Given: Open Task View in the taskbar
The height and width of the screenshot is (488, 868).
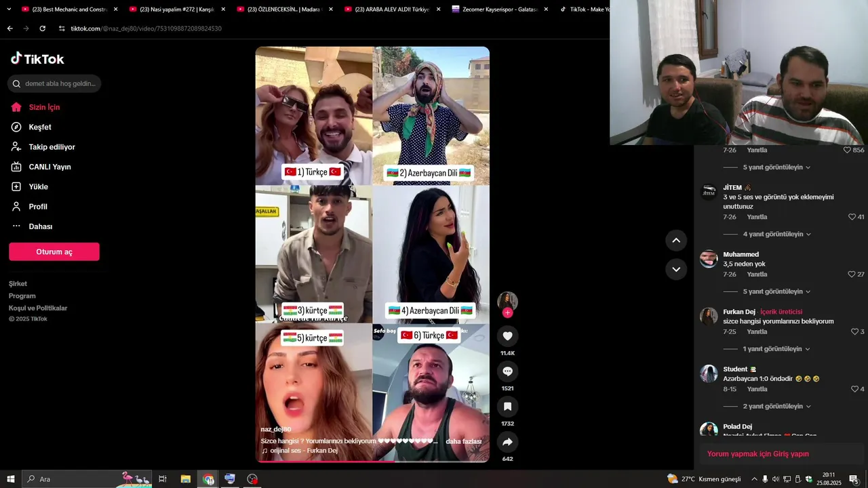Looking at the screenshot, I should [163, 479].
